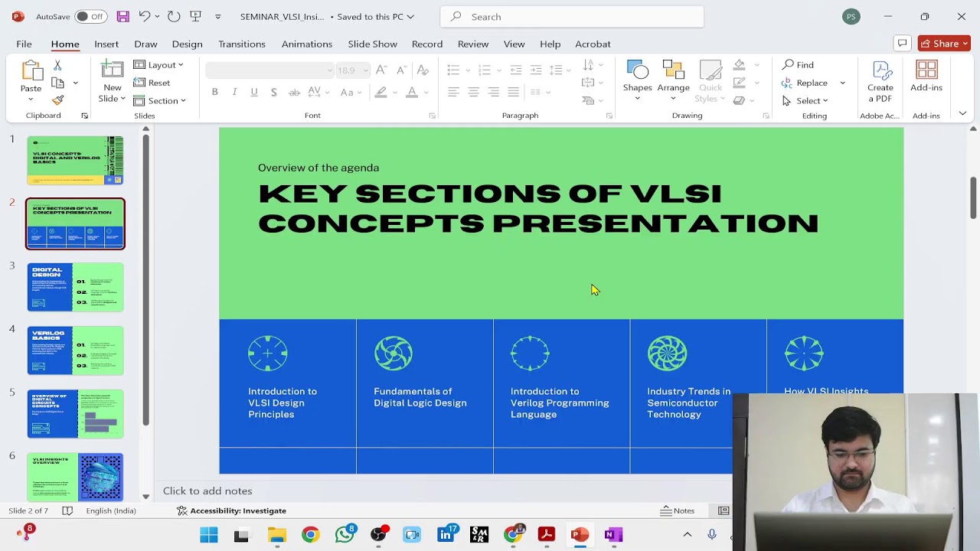The height and width of the screenshot is (551, 980).
Task: Switch to the Design tab
Action: click(x=187, y=44)
